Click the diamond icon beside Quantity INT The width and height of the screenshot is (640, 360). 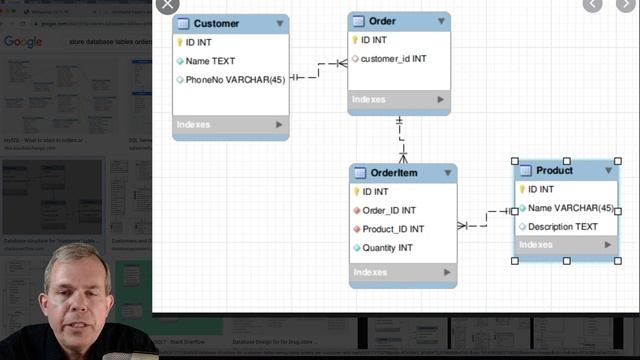pos(357,248)
